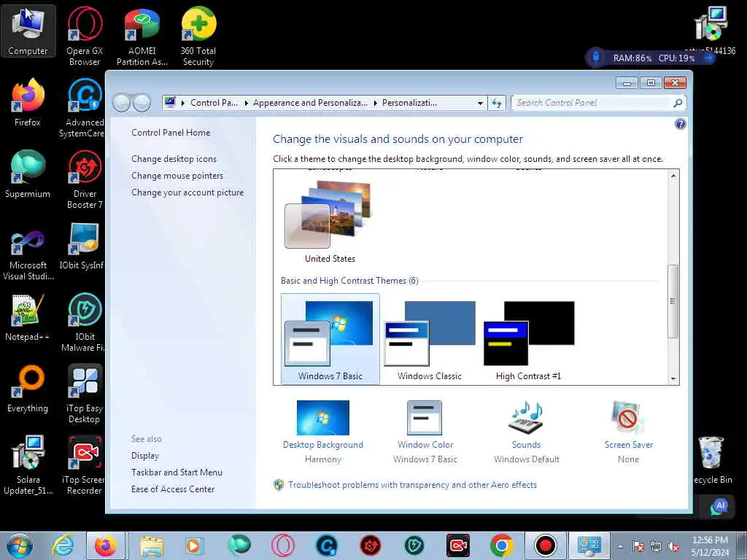Refresh the Control Panel address bar
747x560 pixels.
coord(496,103)
